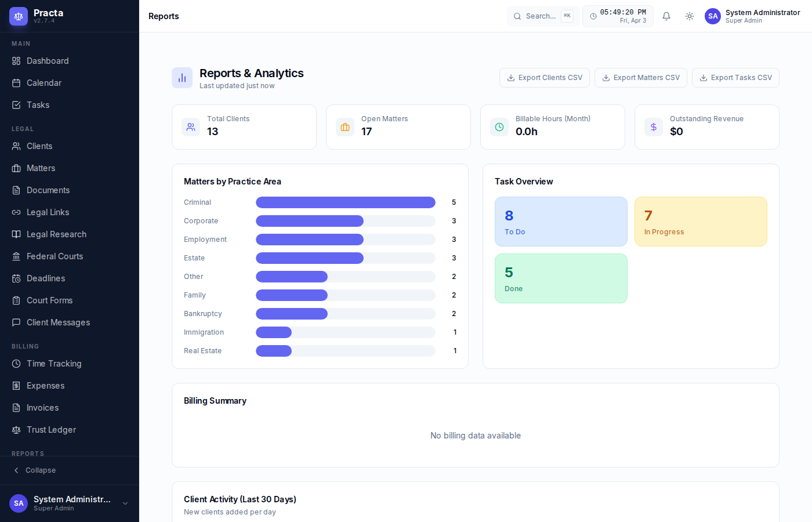This screenshot has height=522, width=812.
Task: Open Time Tracking page
Action: coord(70,364)
